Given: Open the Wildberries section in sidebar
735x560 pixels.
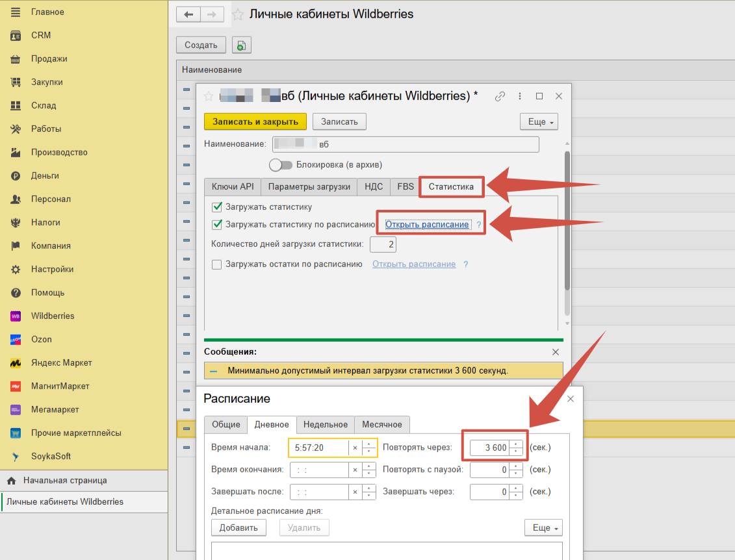Looking at the screenshot, I should (52, 316).
